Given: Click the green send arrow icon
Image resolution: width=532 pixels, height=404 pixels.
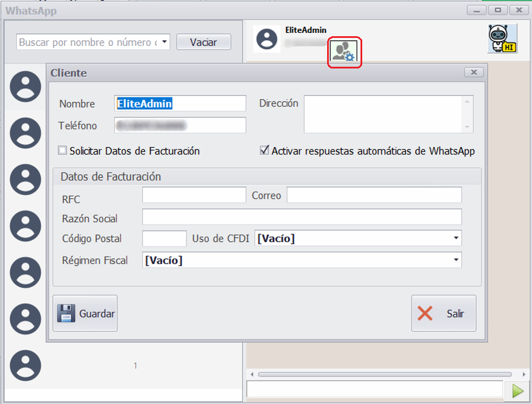Looking at the screenshot, I should tap(517, 390).
